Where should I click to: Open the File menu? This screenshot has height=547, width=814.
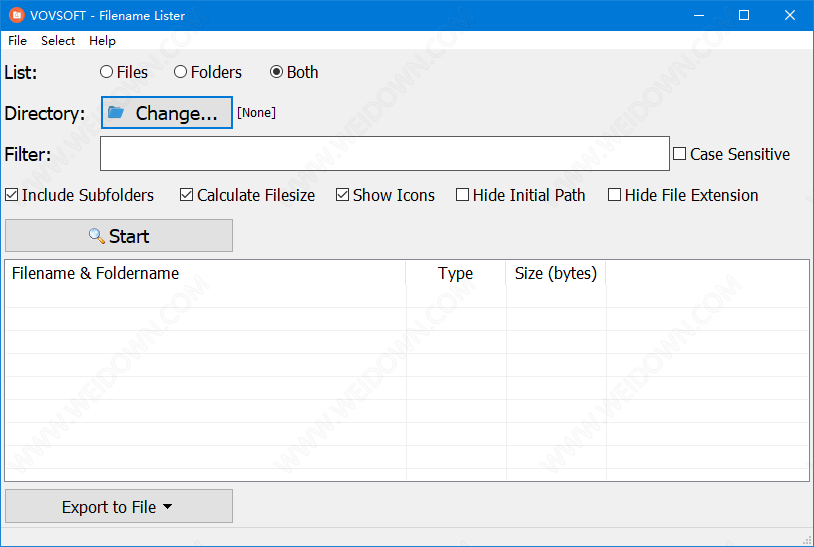pyautogui.click(x=17, y=40)
